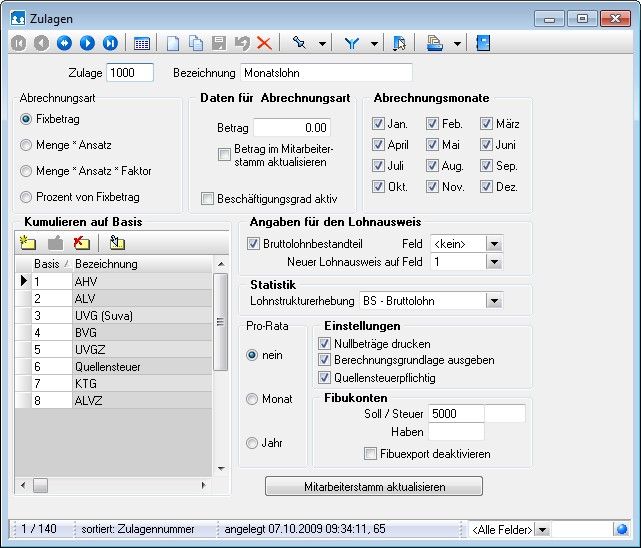This screenshot has width=641, height=548.
Task: Sort by Basis column header
Action: tap(52, 264)
